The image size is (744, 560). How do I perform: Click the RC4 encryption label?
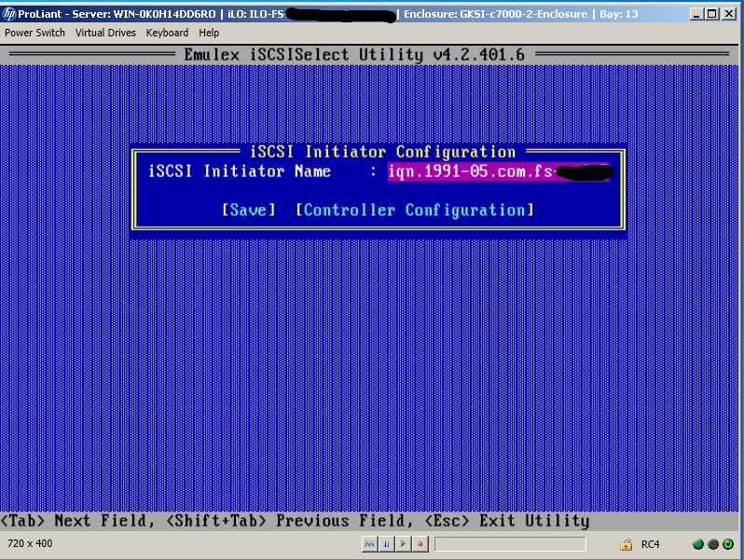650,544
